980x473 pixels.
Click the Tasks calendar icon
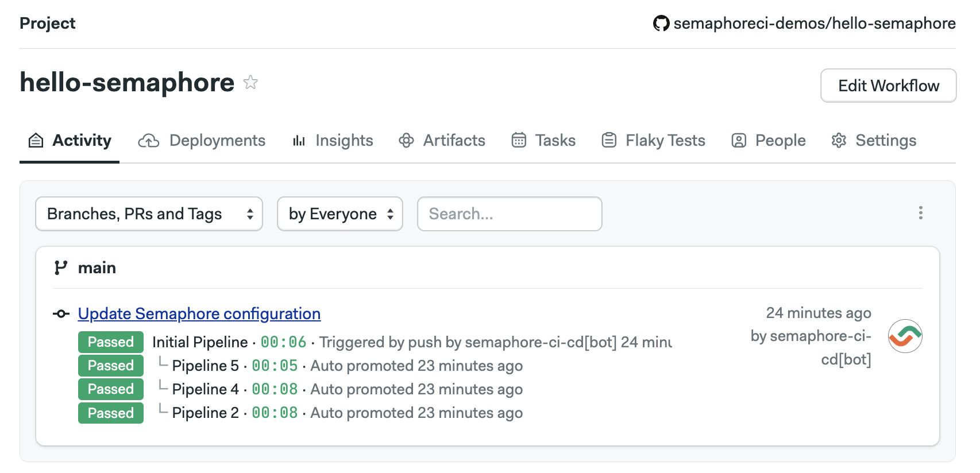(519, 141)
